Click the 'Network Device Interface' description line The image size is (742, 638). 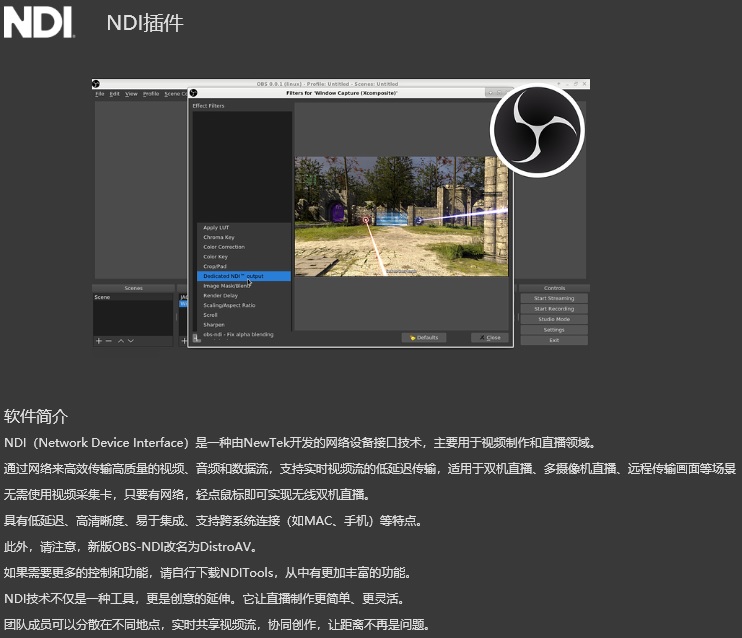pos(300,443)
